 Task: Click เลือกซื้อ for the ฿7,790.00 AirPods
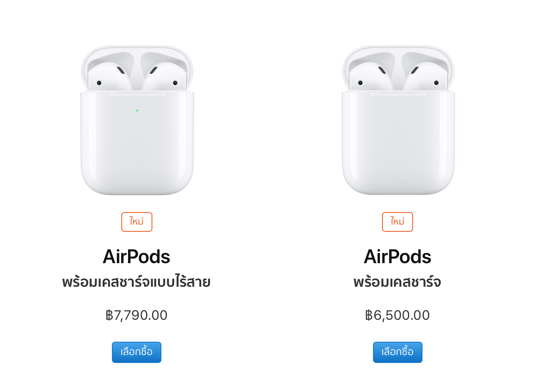point(137,352)
